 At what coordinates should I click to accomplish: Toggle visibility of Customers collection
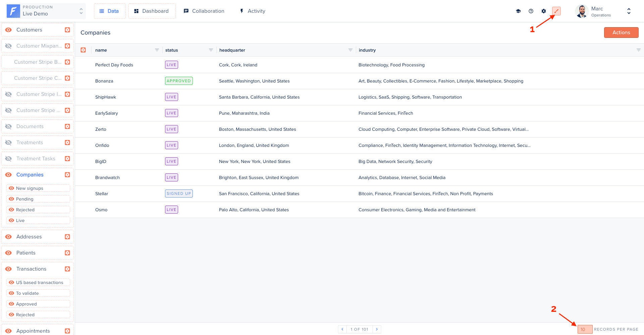pos(9,30)
